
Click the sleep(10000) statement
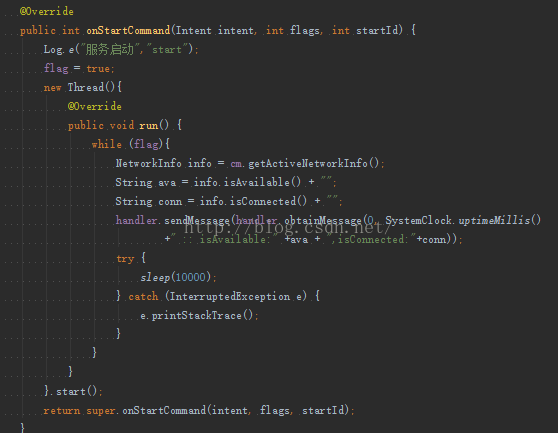[178, 278]
